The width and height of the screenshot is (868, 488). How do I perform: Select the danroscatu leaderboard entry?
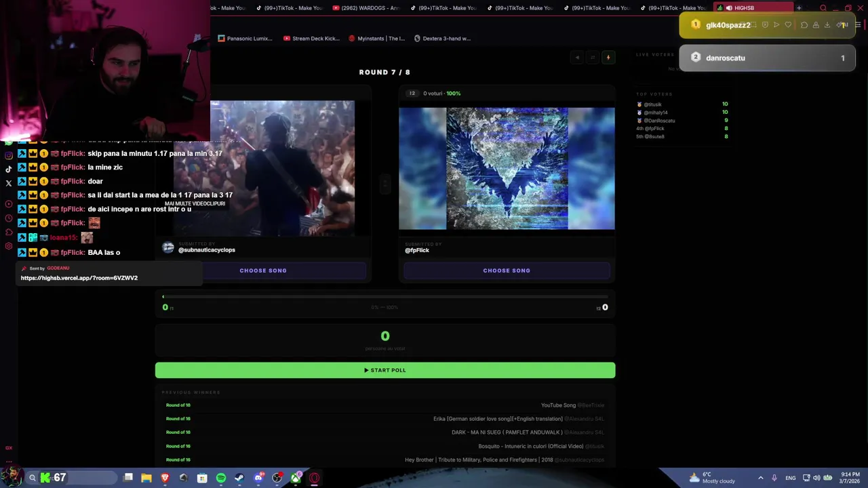coord(767,58)
